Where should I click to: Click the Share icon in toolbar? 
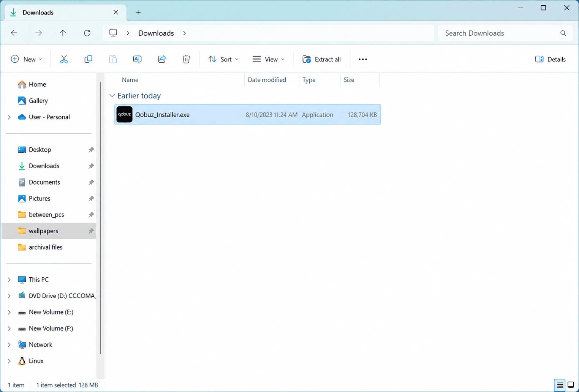pyautogui.click(x=162, y=59)
